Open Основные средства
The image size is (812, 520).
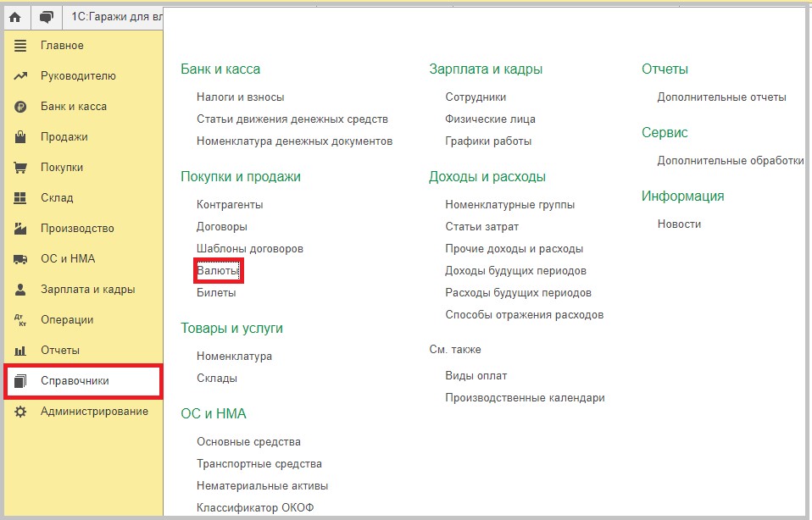pyautogui.click(x=248, y=442)
